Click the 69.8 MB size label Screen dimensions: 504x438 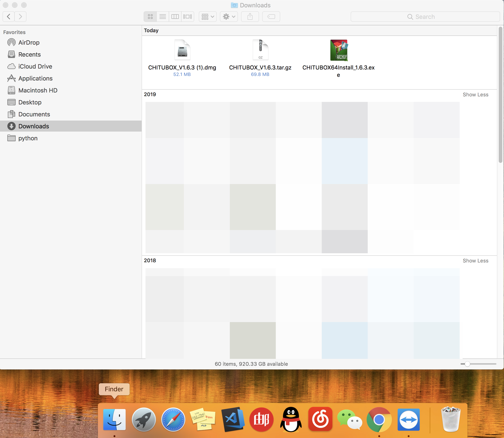[260, 74]
